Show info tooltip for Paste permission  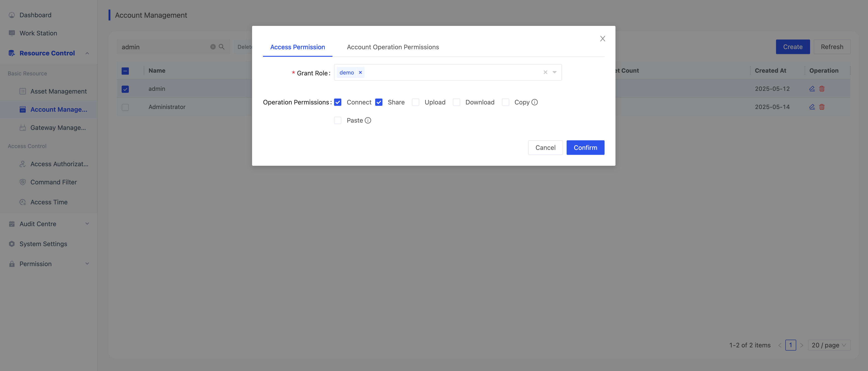368,120
